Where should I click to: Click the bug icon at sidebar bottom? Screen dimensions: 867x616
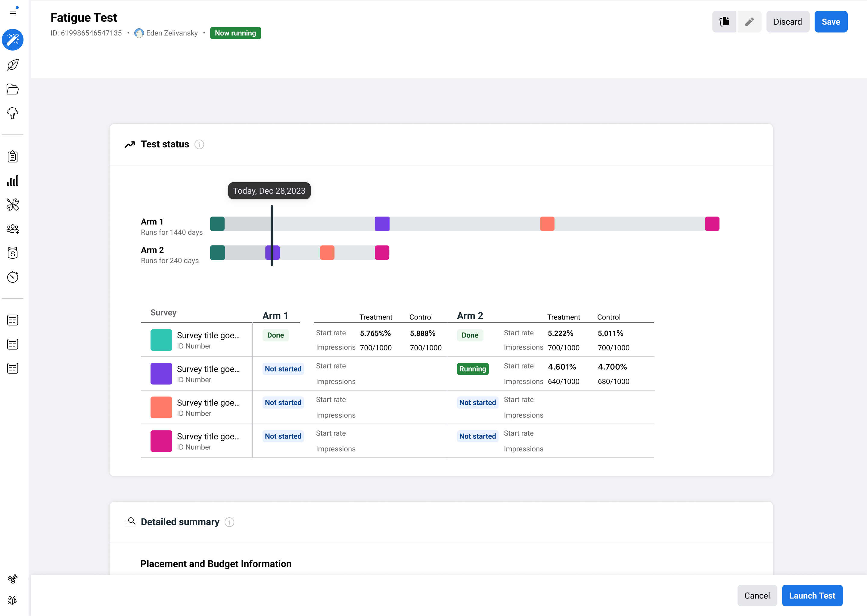[x=13, y=600]
